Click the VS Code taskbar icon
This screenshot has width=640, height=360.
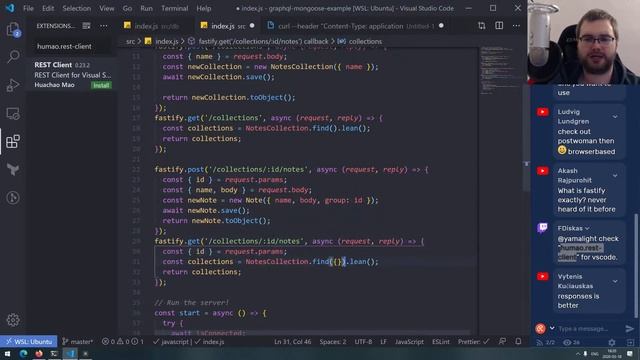[70, 353]
